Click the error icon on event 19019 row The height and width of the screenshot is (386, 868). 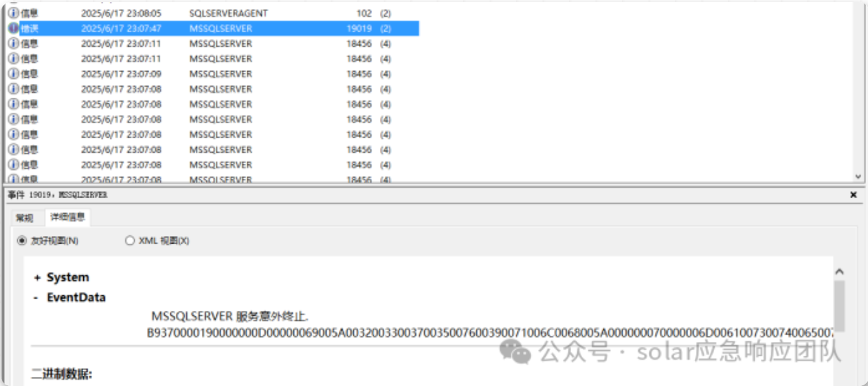[14, 28]
